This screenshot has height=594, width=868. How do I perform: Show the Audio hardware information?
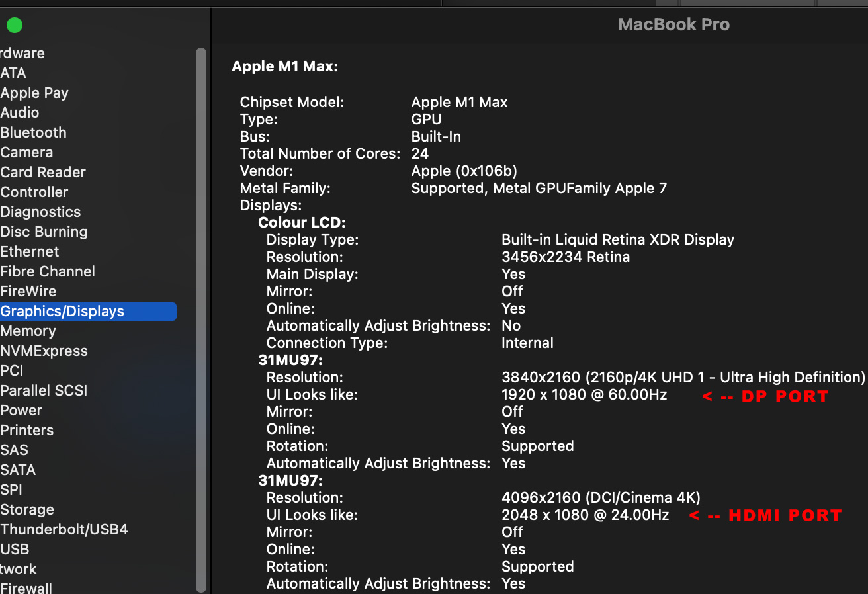pos(20,113)
